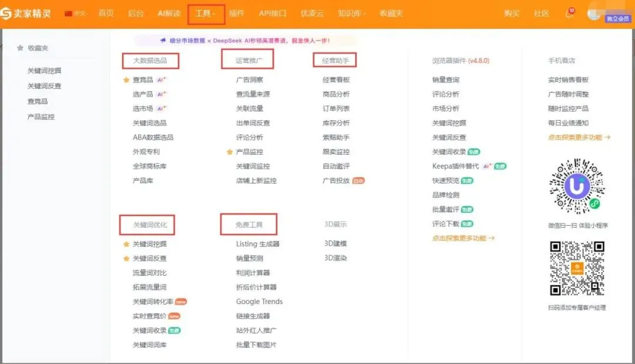
Task: Open AI解读 in top navigation
Action: [169, 14]
